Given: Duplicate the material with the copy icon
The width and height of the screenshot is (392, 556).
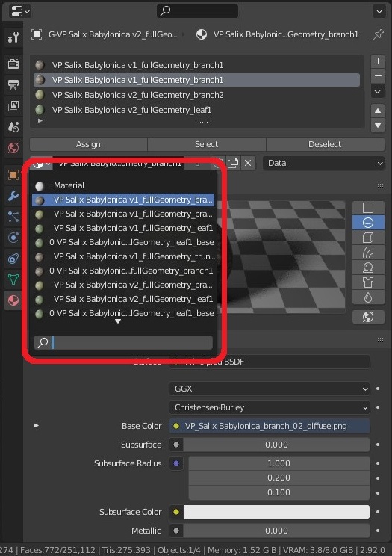Looking at the screenshot, I should 233,163.
